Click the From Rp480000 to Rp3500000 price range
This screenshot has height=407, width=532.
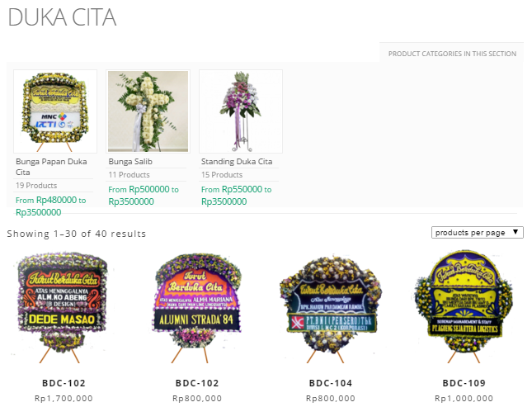pos(51,206)
